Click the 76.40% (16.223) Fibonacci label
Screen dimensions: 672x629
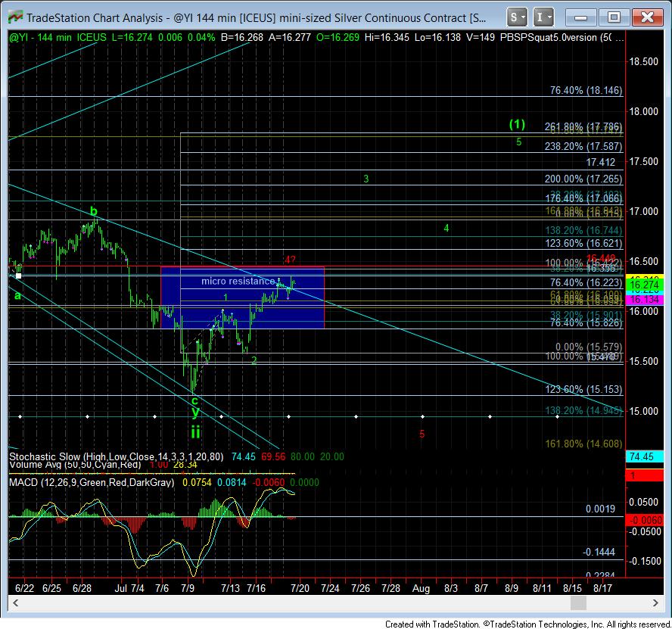click(586, 282)
